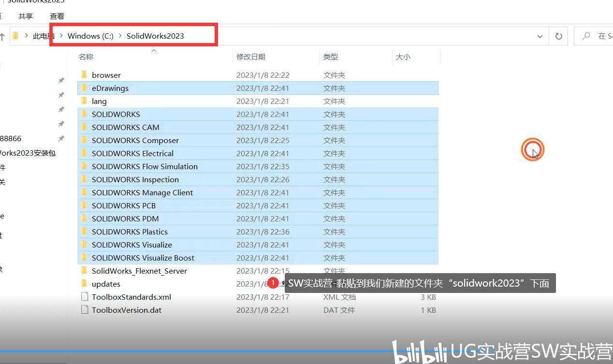Viewport: 613px width, 364px height.
Task: Select the SOLIDWORKS Plastics folder icon
Action: (x=84, y=232)
